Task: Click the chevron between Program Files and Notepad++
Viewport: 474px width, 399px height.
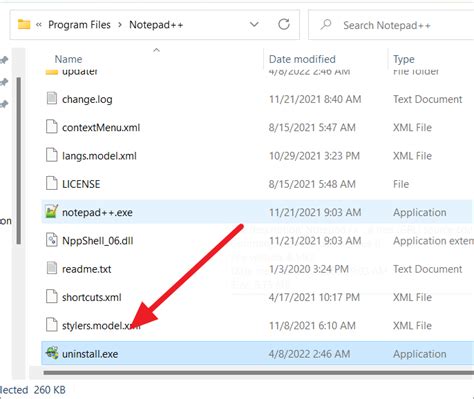Action: (x=120, y=25)
